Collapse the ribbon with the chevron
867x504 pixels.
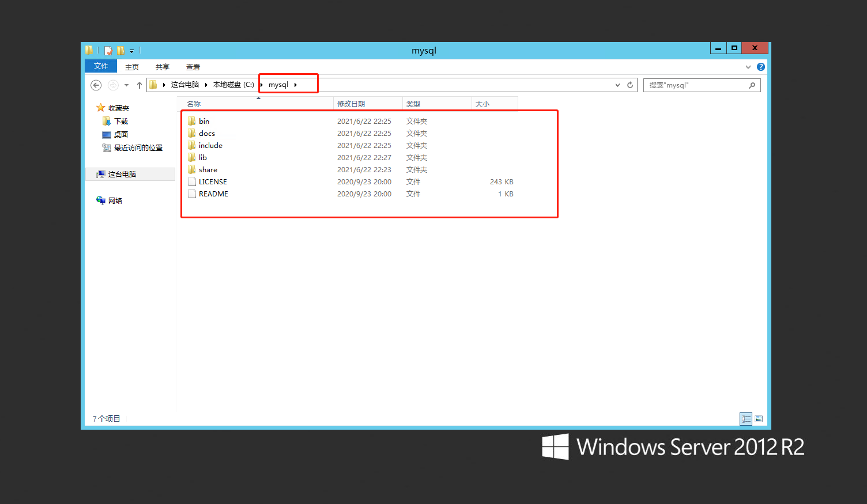tap(748, 66)
